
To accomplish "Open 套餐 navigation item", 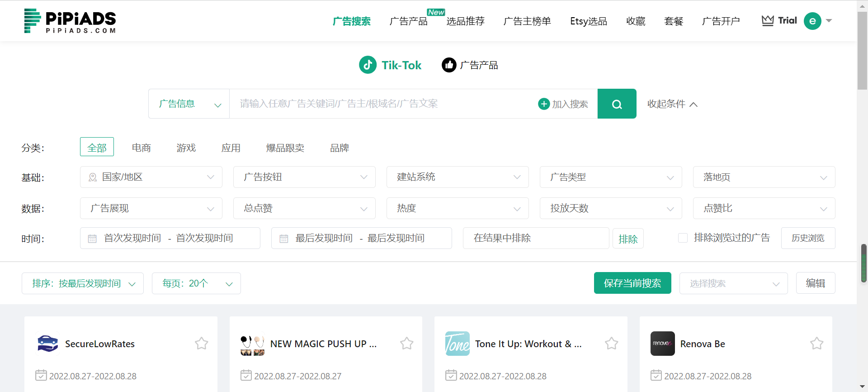I will click(x=674, y=21).
